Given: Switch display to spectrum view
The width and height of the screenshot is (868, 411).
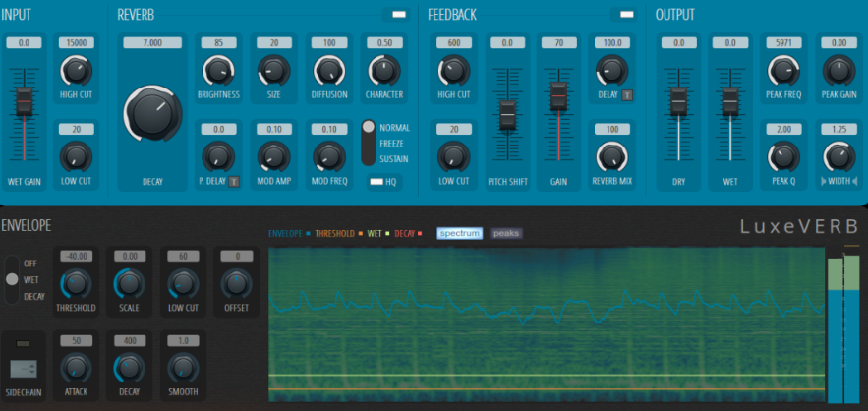Looking at the screenshot, I should pyautogui.click(x=460, y=233).
